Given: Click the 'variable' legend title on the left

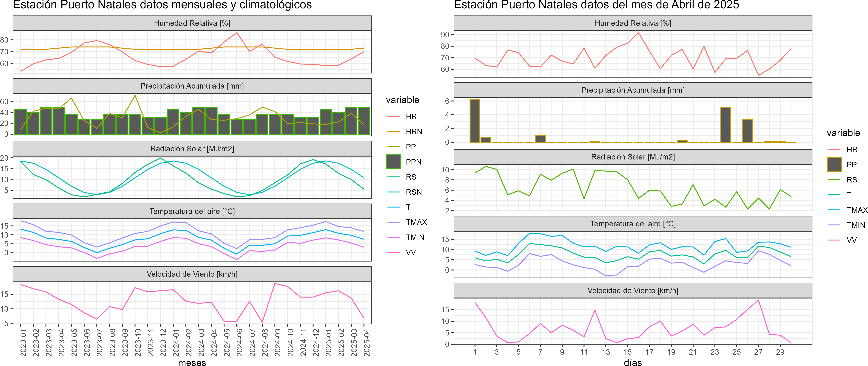Looking at the screenshot, I should 402,100.
